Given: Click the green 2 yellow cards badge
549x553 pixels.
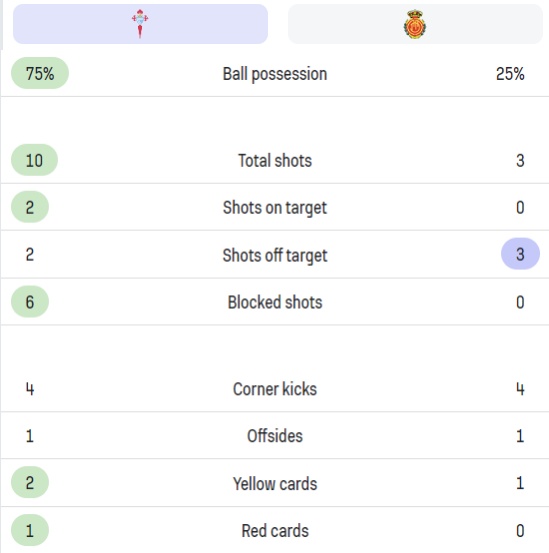Looking at the screenshot, I should pos(30,482).
